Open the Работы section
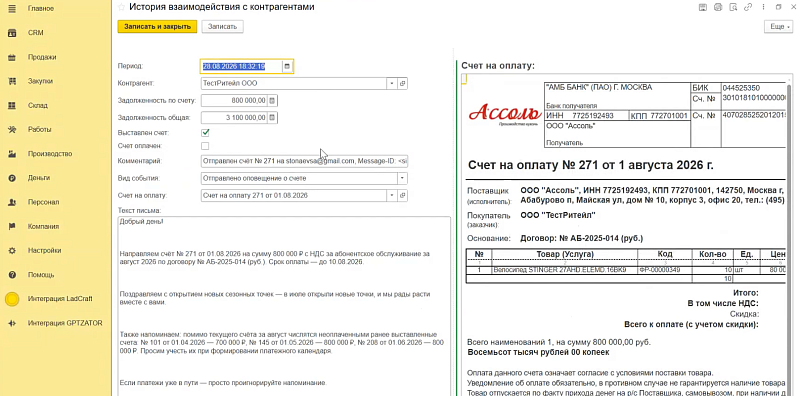 click(39, 130)
